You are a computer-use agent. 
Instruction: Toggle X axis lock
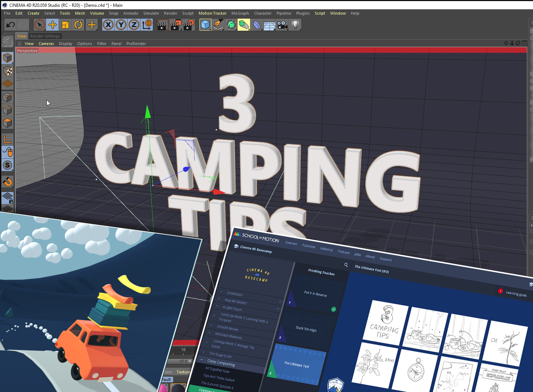(x=108, y=25)
